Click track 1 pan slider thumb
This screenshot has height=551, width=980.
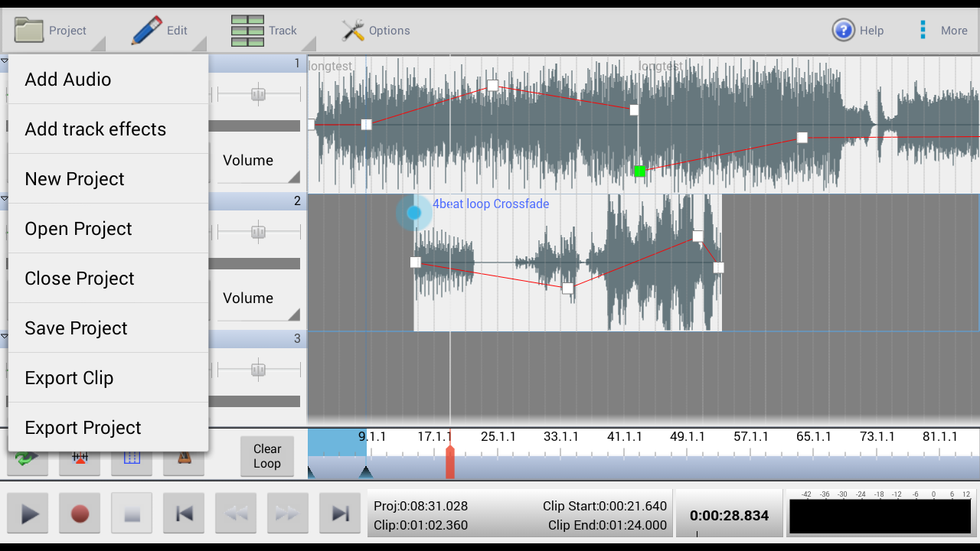pos(258,94)
